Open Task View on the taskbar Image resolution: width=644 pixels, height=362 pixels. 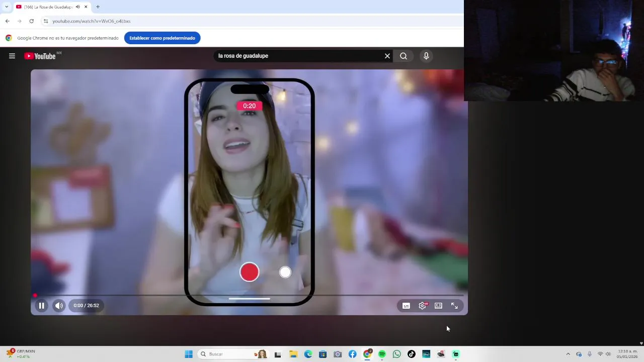[x=278, y=354]
